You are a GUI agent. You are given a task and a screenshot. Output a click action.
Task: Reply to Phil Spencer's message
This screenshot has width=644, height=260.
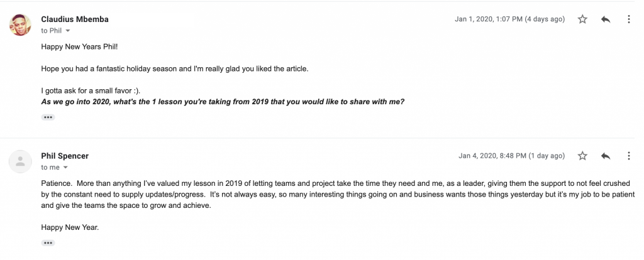point(606,156)
